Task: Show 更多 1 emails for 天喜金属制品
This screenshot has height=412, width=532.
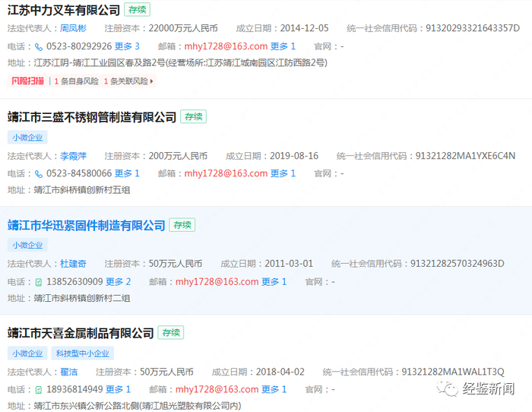Action: (274, 389)
